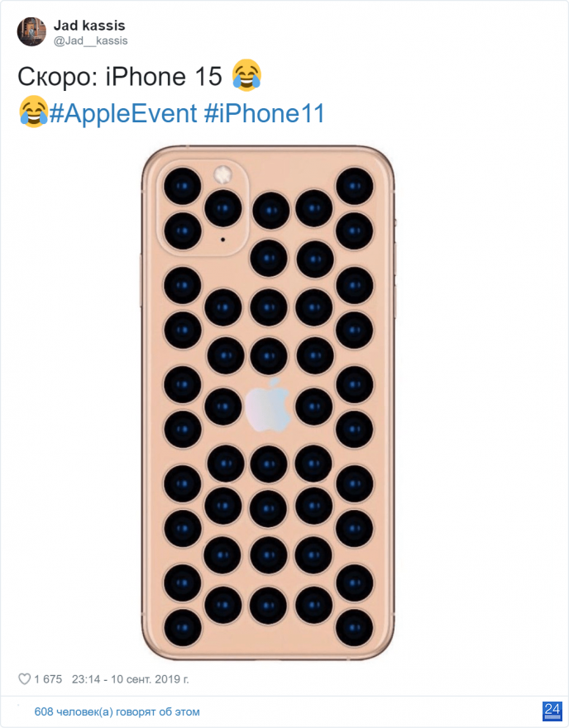Click the laughing emoji after iPhone 15
This screenshot has height=728, width=569.
[246, 74]
